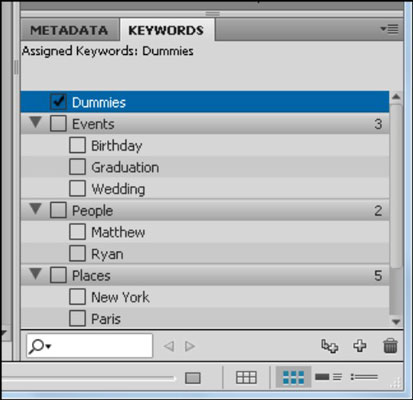The height and width of the screenshot is (400, 413).
Task: Collapse the Places keyword group triangle
Action: pos(35,274)
